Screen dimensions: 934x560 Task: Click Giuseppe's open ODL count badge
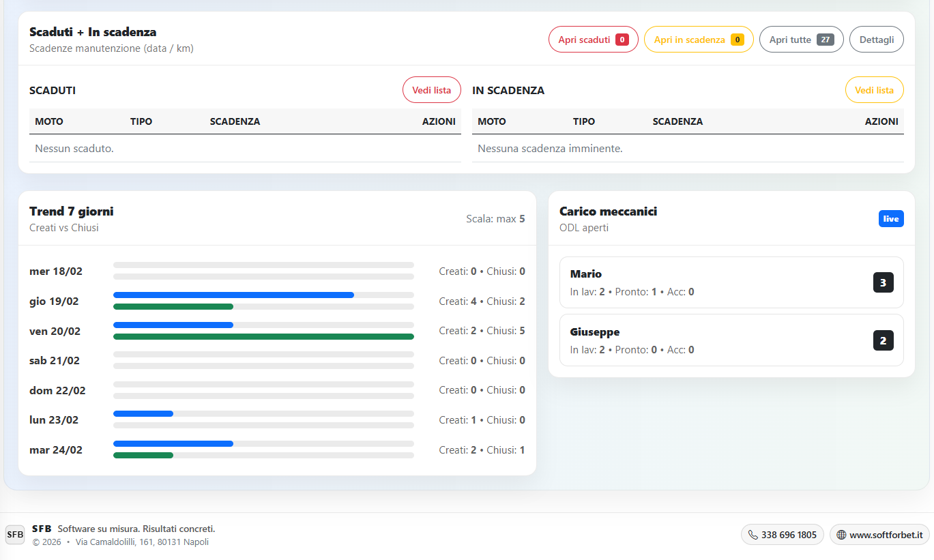pos(883,340)
